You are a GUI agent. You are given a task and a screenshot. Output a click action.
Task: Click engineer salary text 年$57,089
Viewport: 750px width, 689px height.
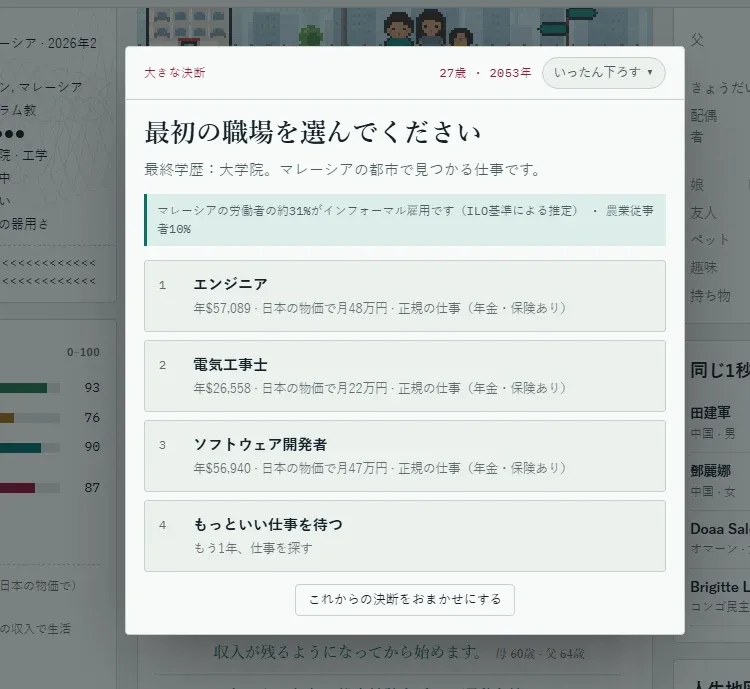(x=222, y=308)
